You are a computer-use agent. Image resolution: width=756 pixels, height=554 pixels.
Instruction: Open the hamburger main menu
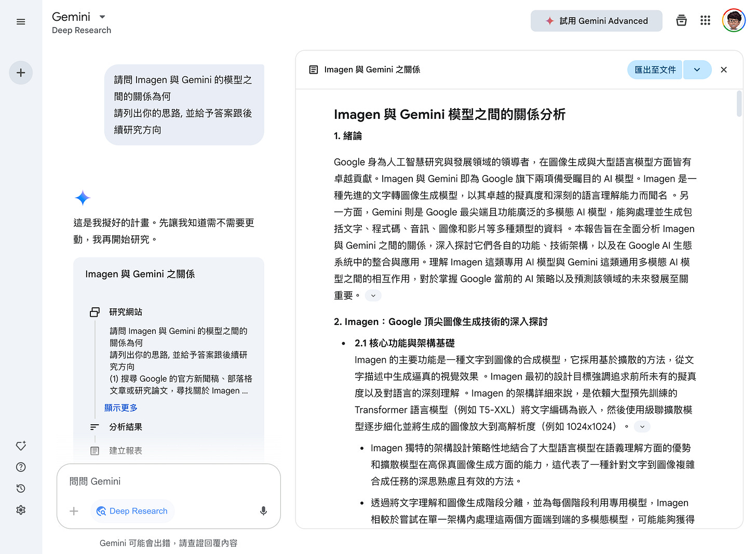(x=21, y=22)
